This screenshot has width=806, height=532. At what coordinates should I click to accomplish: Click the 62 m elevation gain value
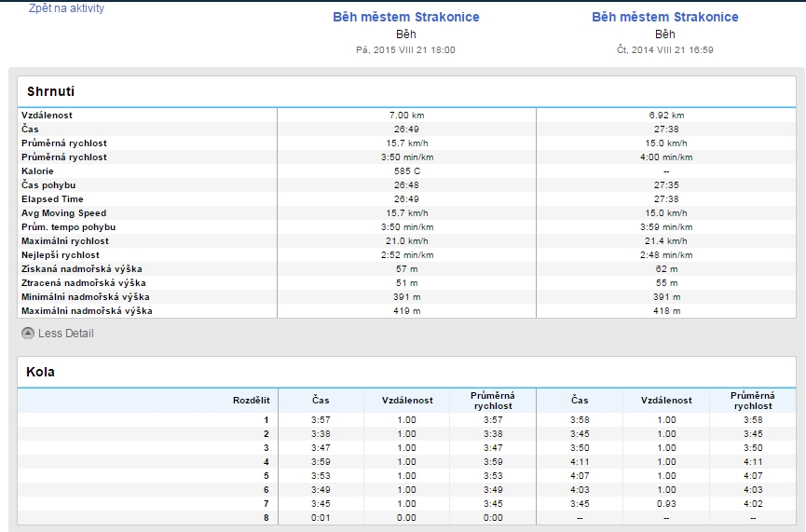[666, 269]
